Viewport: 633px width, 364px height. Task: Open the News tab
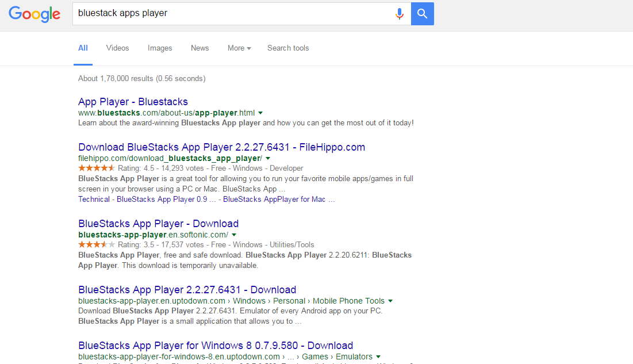(200, 48)
